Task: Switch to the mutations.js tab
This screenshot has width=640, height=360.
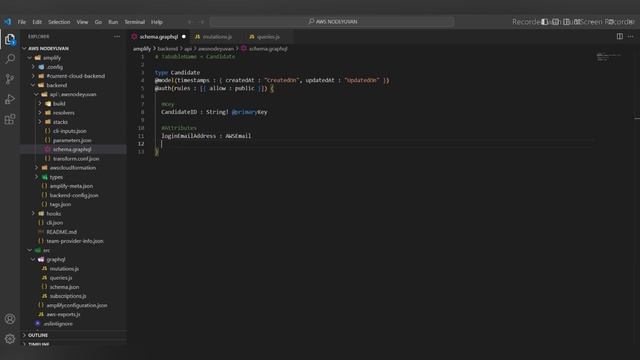Action: 217,37
